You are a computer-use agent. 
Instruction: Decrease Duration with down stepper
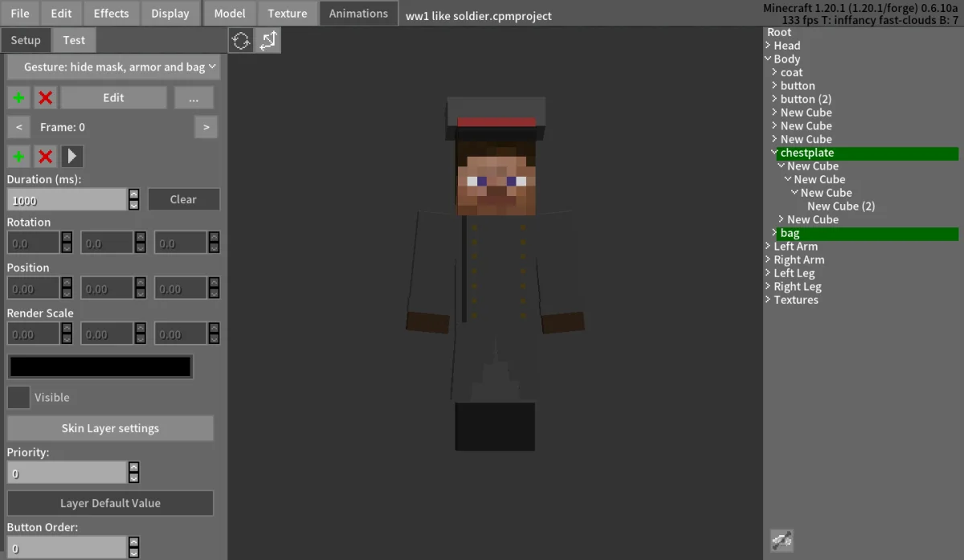coord(133,205)
